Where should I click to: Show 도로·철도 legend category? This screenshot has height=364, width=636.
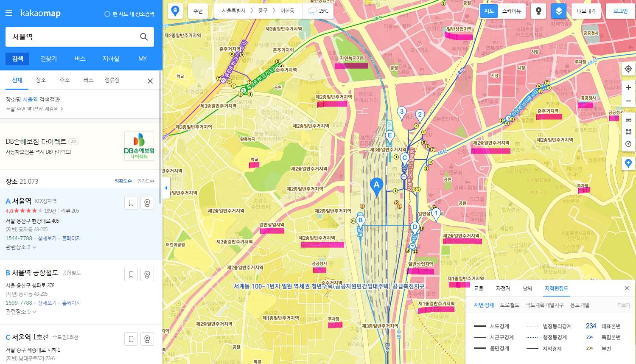click(x=510, y=305)
